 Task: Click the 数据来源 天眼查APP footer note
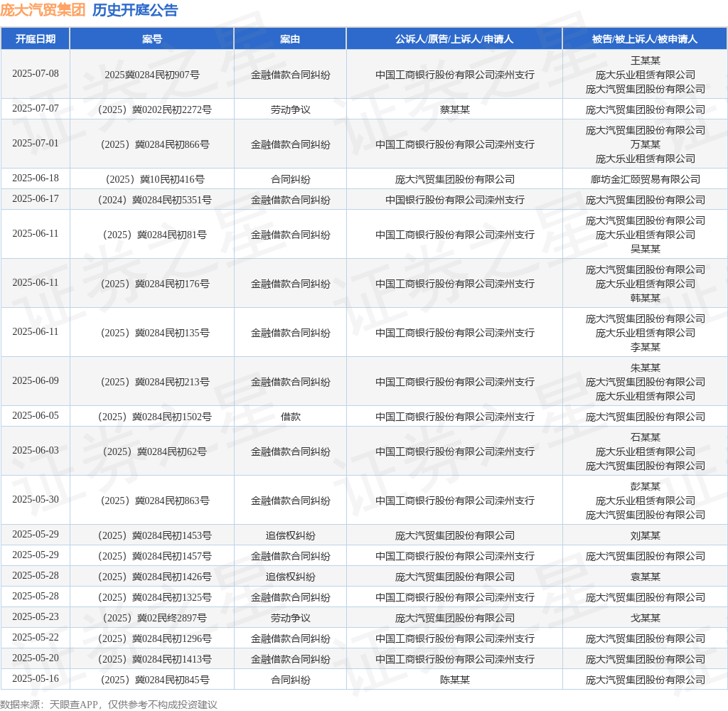point(109,705)
